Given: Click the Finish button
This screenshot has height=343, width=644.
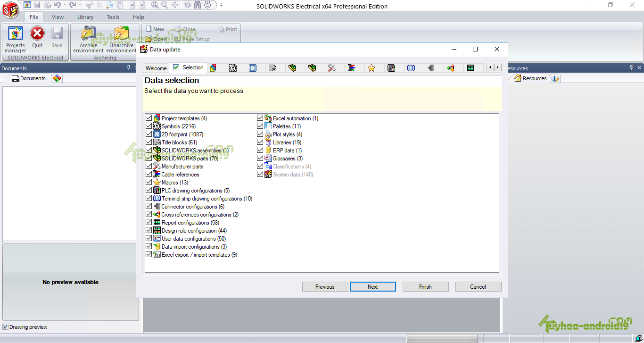Looking at the screenshot, I should (425, 286).
